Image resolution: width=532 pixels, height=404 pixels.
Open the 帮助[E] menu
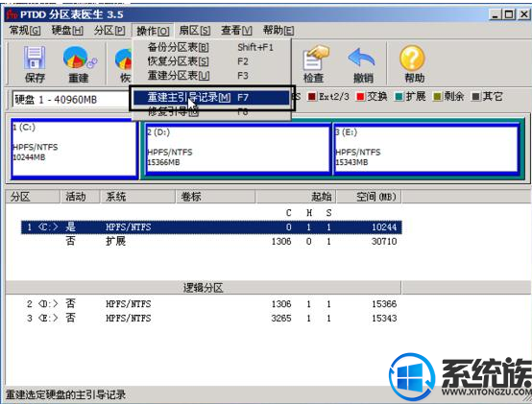point(278,31)
